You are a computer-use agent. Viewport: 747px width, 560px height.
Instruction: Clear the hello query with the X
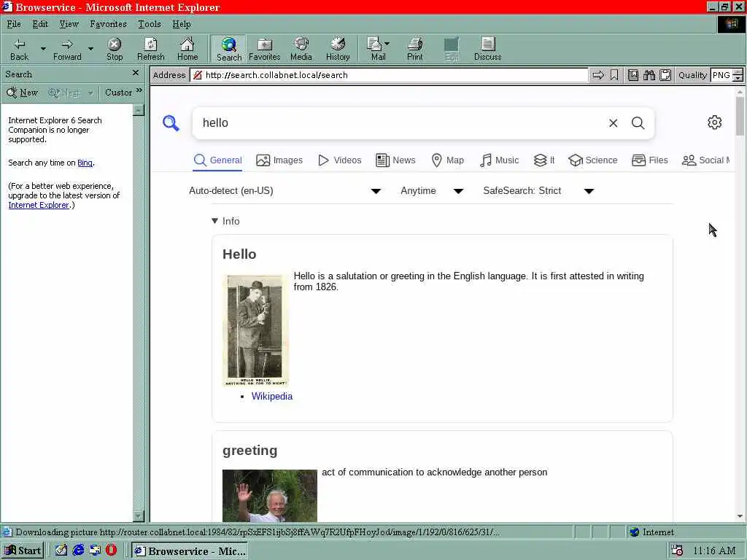pos(613,122)
